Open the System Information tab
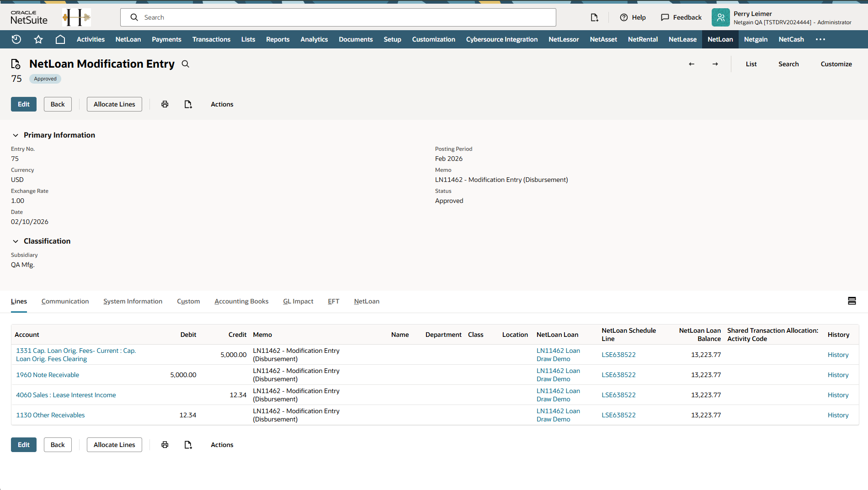The width and height of the screenshot is (868, 490). click(133, 301)
